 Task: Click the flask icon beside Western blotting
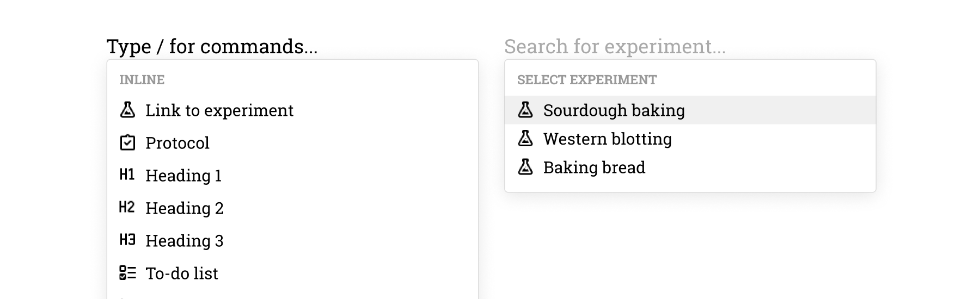pos(525,139)
